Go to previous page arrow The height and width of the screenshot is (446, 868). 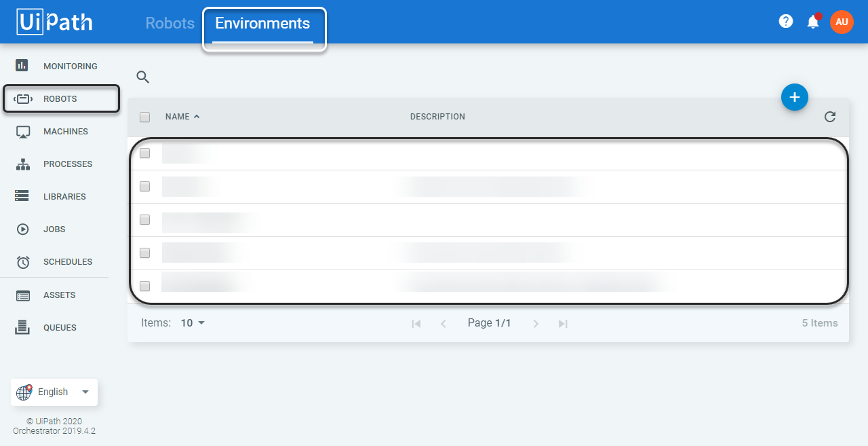click(443, 324)
